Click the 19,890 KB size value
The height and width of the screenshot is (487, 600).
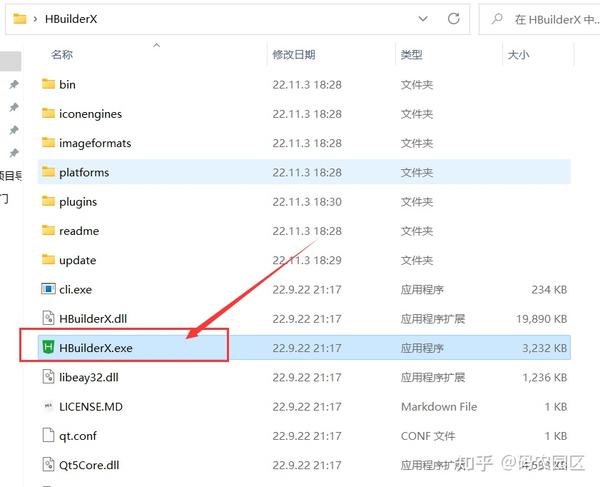pyautogui.click(x=541, y=318)
